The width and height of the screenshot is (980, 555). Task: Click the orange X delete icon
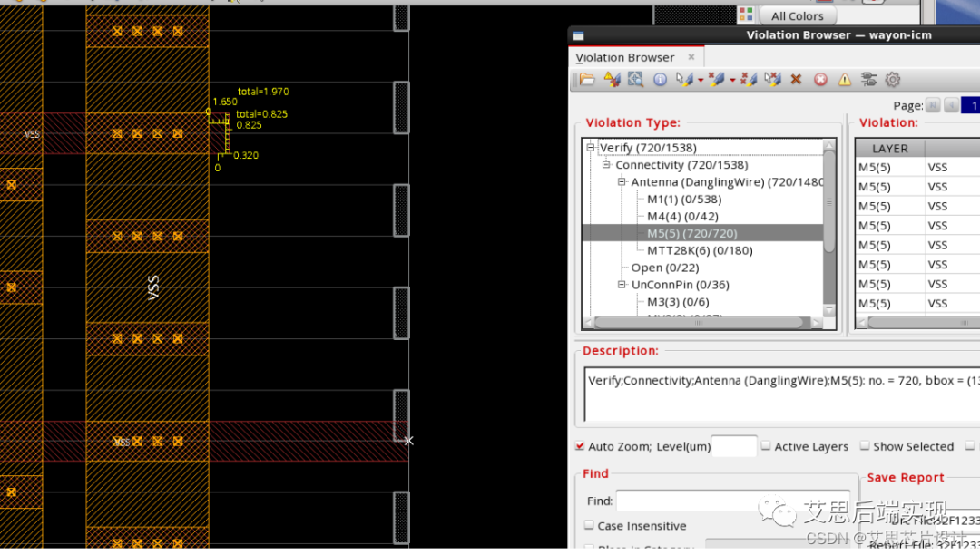pos(796,80)
